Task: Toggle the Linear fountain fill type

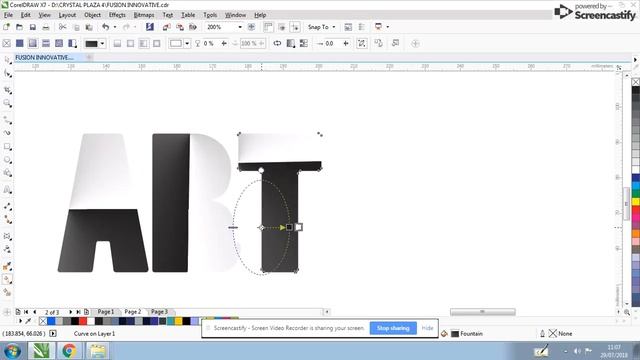Action: [117, 43]
